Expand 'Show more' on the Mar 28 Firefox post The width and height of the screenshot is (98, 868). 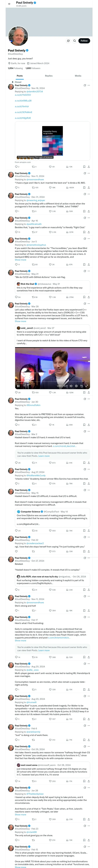20,321
